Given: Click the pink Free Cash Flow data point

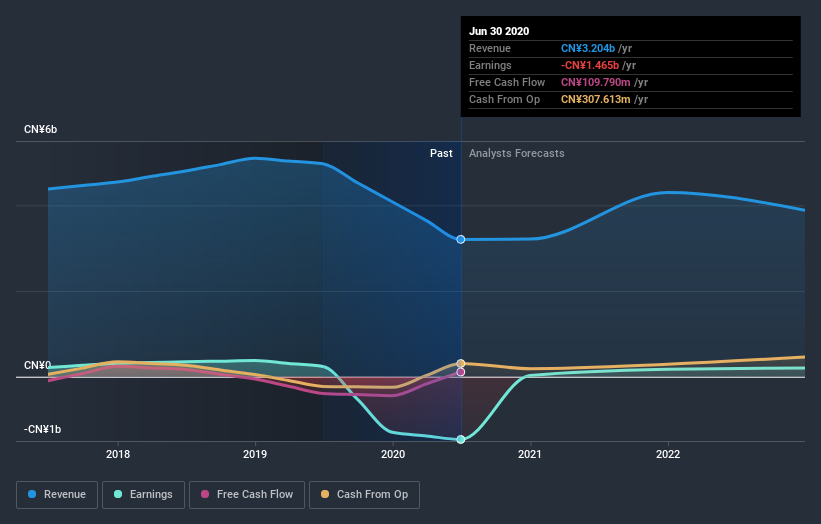Looking at the screenshot, I should 461,372.
